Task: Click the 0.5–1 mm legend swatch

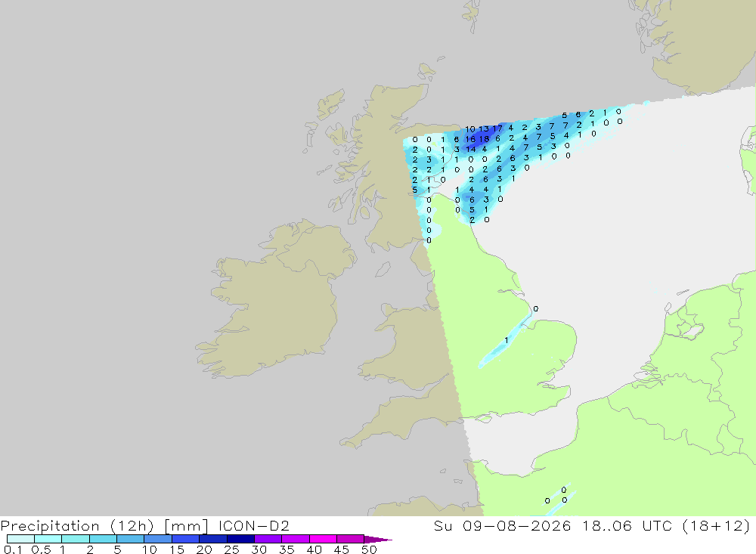Action: [x=48, y=539]
